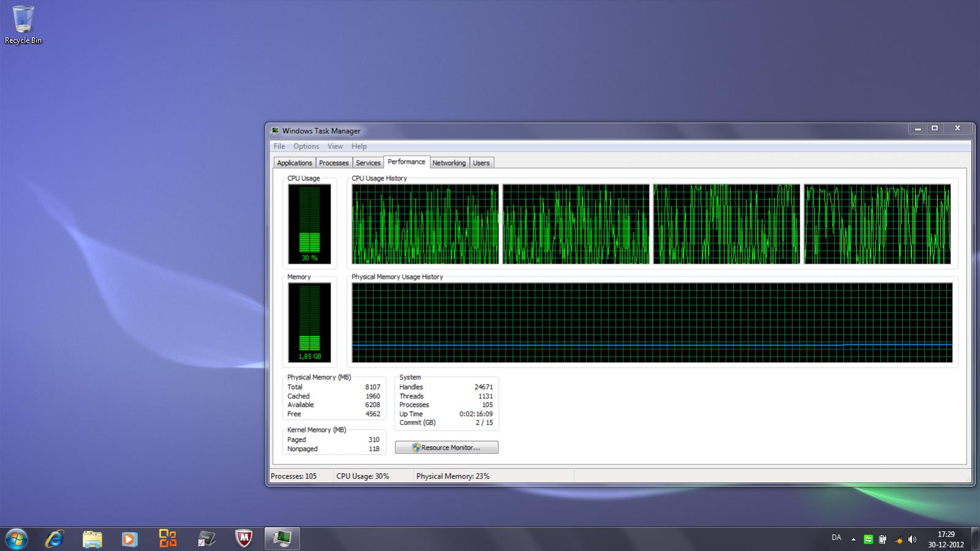The image size is (980, 551).
Task: Maximize the Task Manager window
Action: (935, 129)
